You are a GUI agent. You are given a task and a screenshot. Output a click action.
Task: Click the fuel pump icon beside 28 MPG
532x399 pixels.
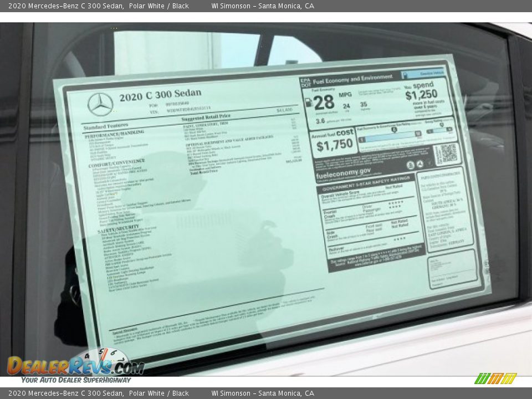[x=309, y=102]
